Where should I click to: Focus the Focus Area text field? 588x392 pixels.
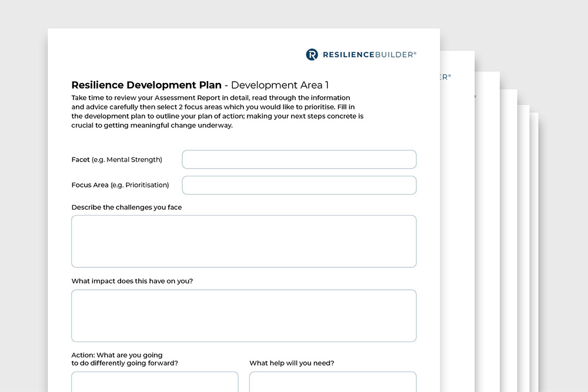click(x=299, y=185)
